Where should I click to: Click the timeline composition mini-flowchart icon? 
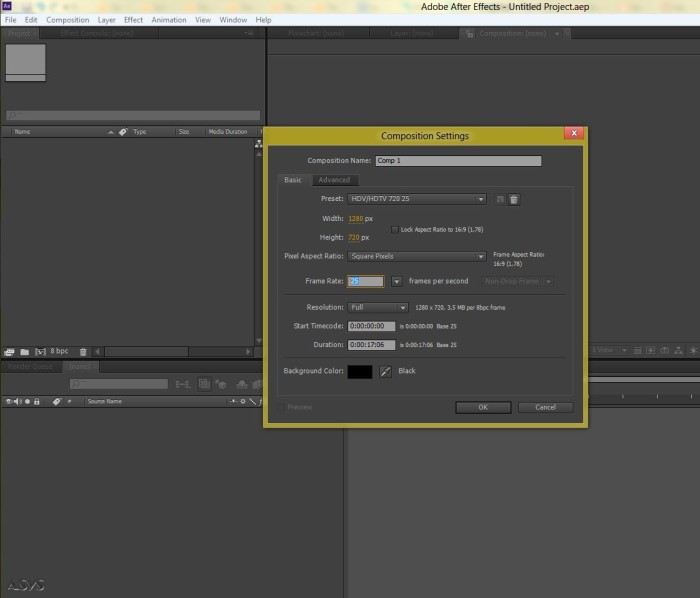[183, 384]
